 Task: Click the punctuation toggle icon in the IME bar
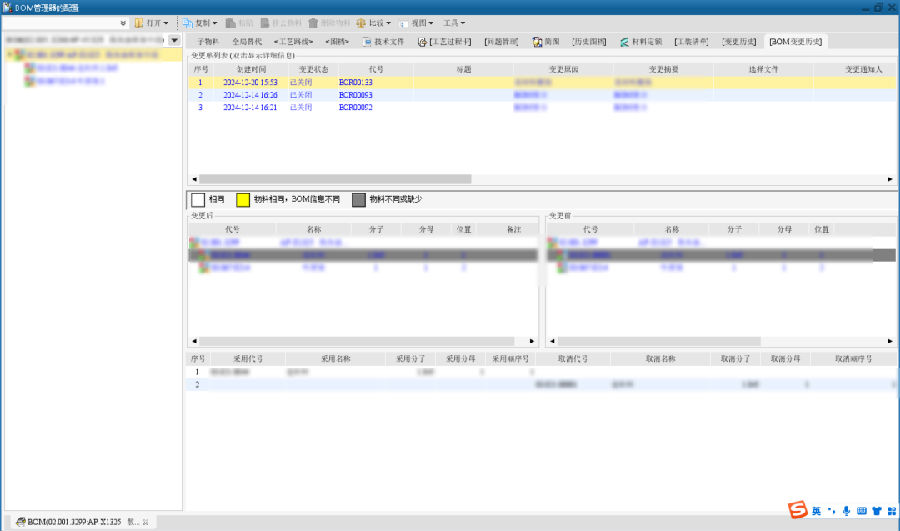point(832,511)
